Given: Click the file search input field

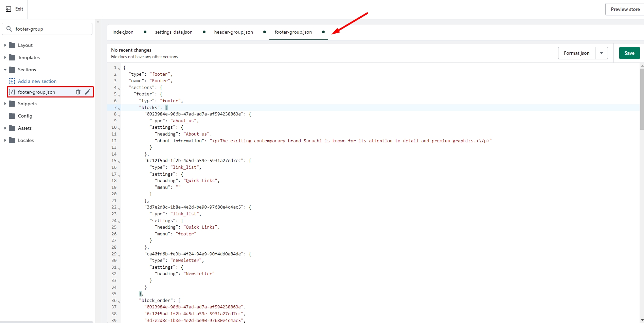Looking at the screenshot, I should click(x=51, y=29).
